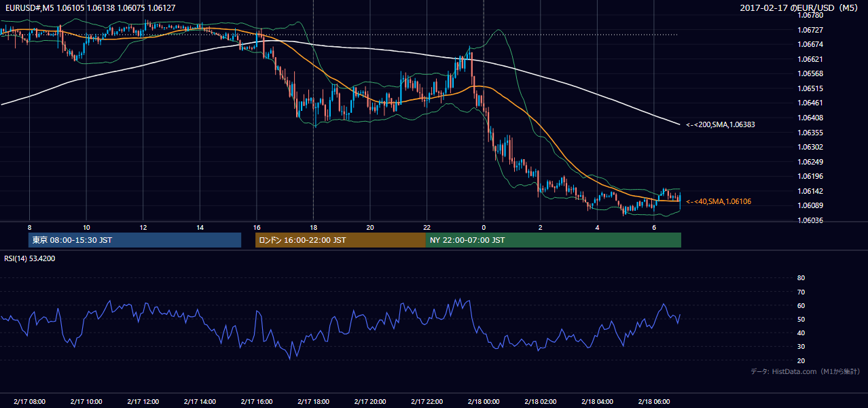Click the 2/17 16:00 time axis label

click(257, 401)
